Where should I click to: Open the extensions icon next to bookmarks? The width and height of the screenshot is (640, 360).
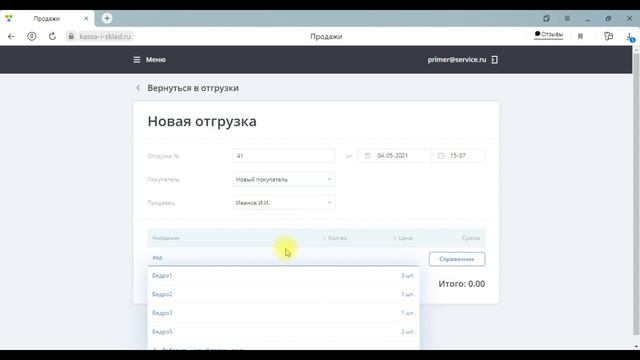tap(608, 36)
